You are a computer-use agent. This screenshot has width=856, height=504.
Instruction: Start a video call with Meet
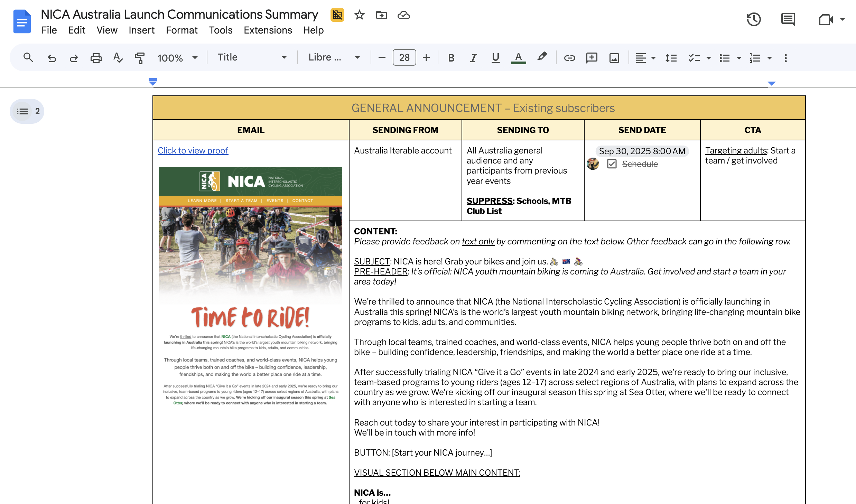[827, 20]
